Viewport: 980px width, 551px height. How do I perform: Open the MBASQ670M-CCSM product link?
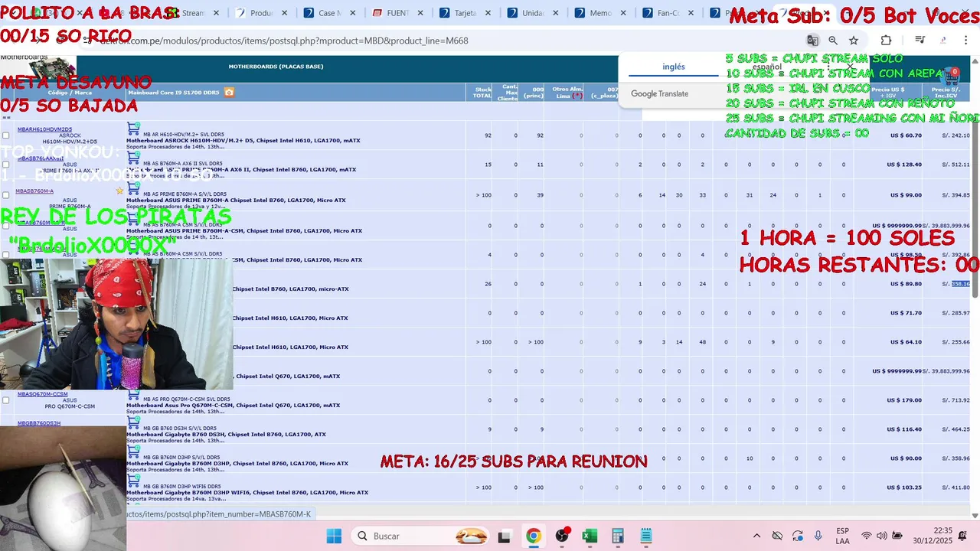(x=42, y=394)
